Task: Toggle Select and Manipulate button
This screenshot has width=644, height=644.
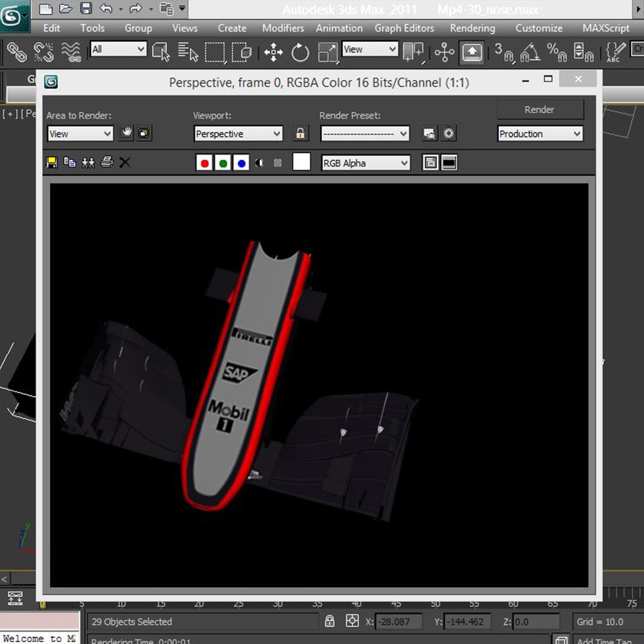Action: (x=444, y=52)
